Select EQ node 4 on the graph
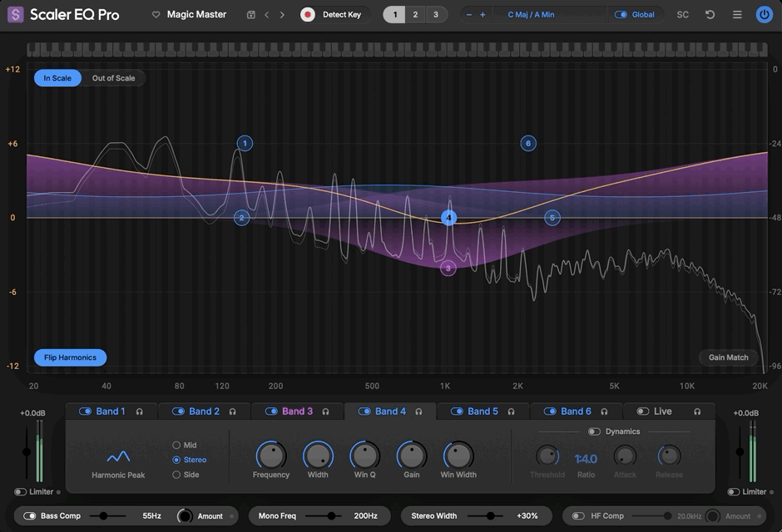782x532 pixels. point(449,218)
